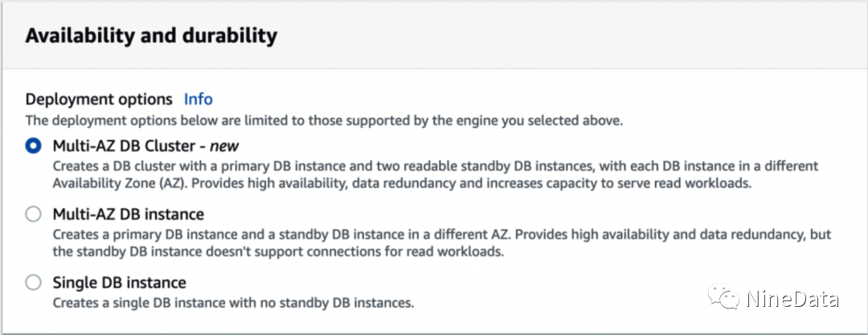Click the "Availability and durability" section heading

(x=151, y=36)
